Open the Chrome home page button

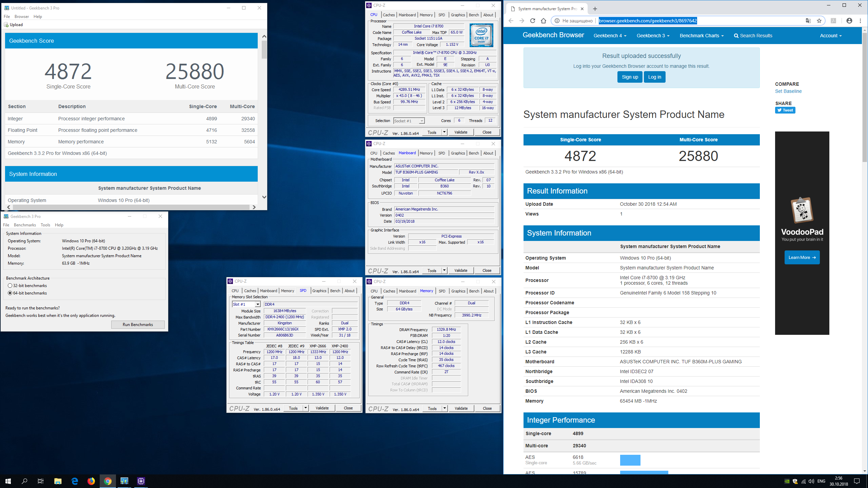[544, 21]
